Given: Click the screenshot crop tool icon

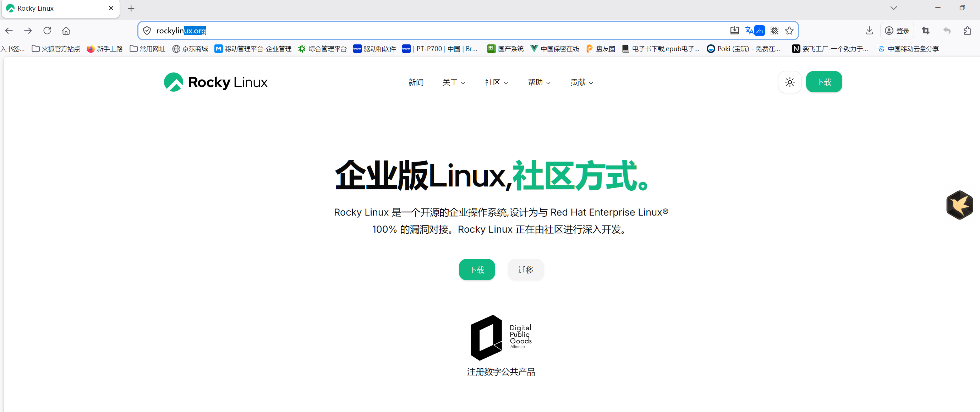Looking at the screenshot, I should click(x=926, y=31).
